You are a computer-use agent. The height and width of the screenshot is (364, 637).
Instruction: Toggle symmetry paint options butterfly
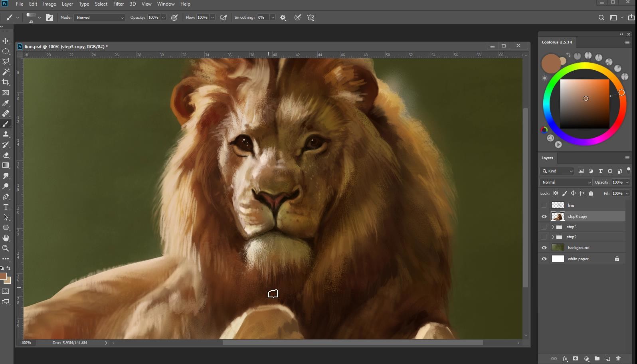click(311, 18)
